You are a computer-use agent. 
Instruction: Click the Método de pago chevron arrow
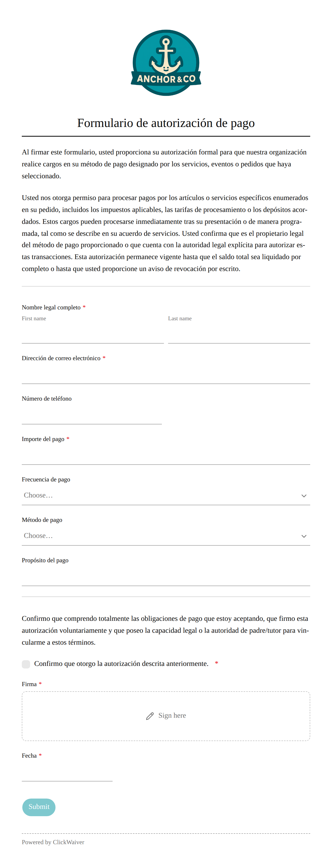point(304,536)
